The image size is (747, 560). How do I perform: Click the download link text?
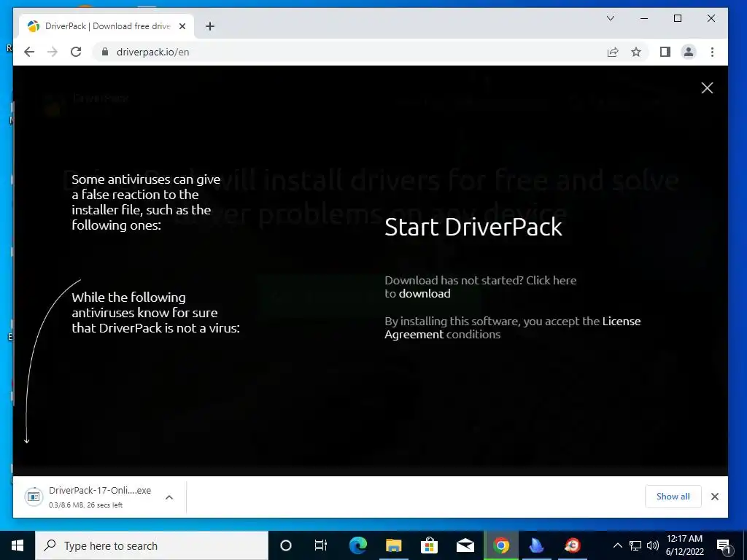(425, 293)
